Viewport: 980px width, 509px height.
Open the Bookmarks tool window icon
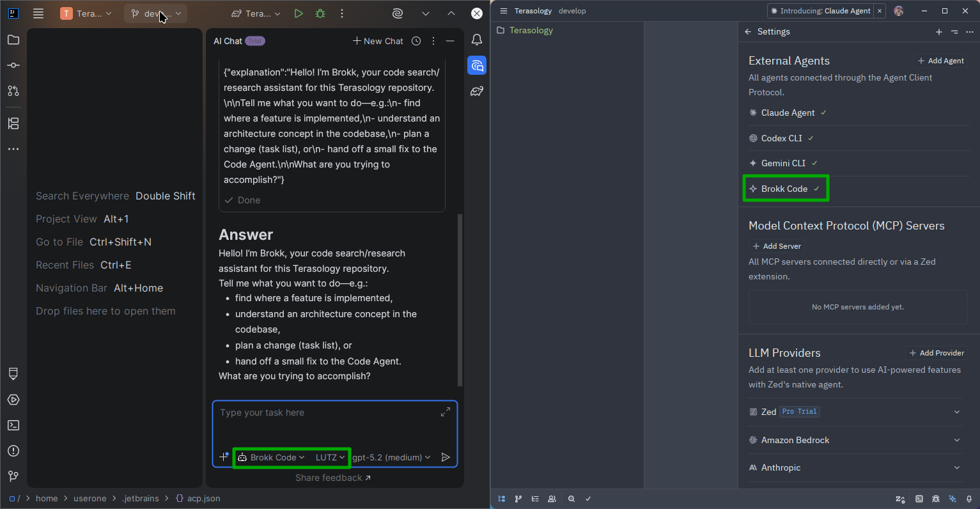[x=13, y=374]
